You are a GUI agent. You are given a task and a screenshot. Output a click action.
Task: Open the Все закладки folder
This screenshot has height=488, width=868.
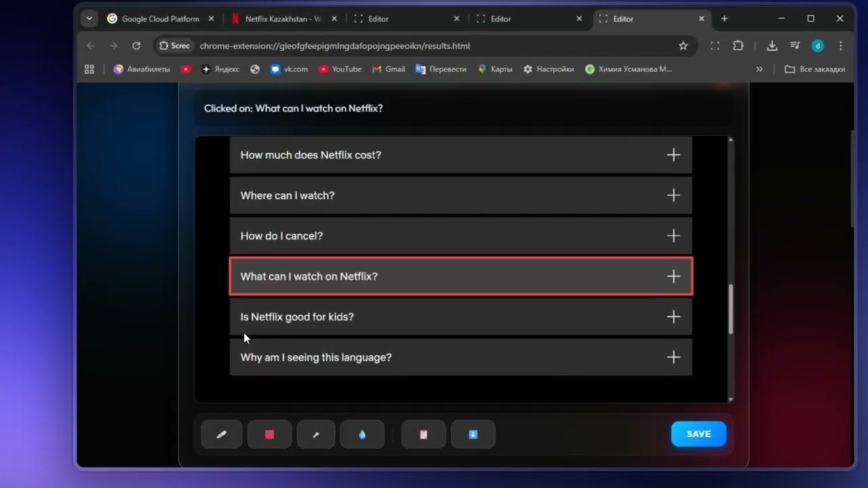pos(815,69)
